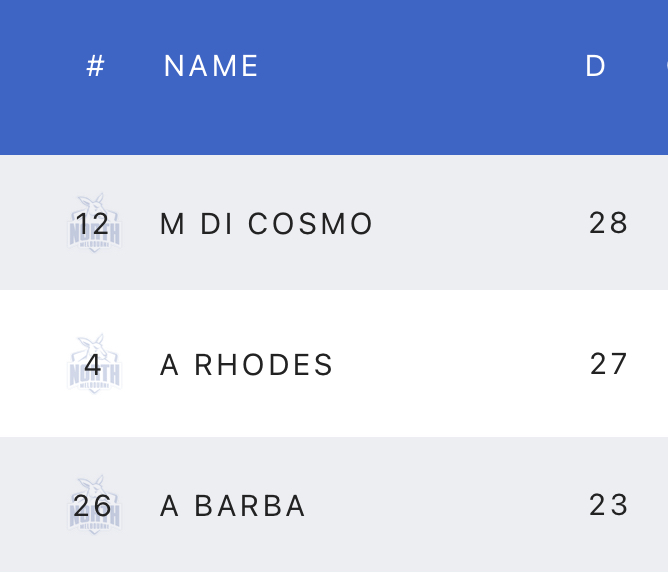Screen dimensions: 668x574
Task: Sort by the D column header
Action: pyautogui.click(x=595, y=66)
